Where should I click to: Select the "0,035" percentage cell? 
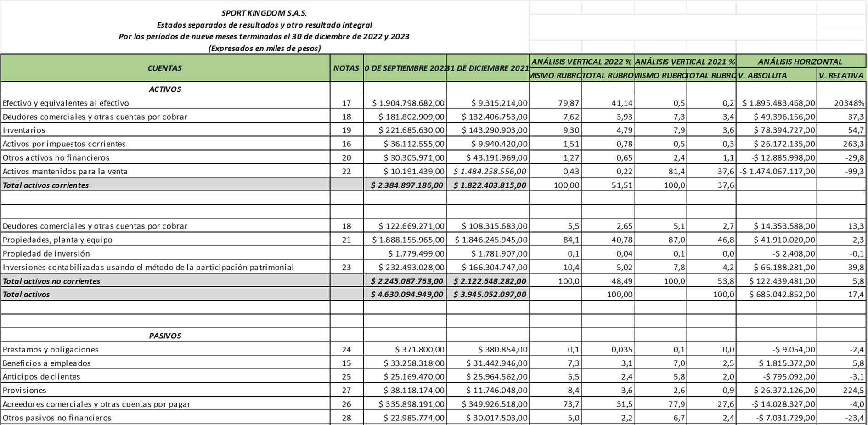[x=608, y=349]
